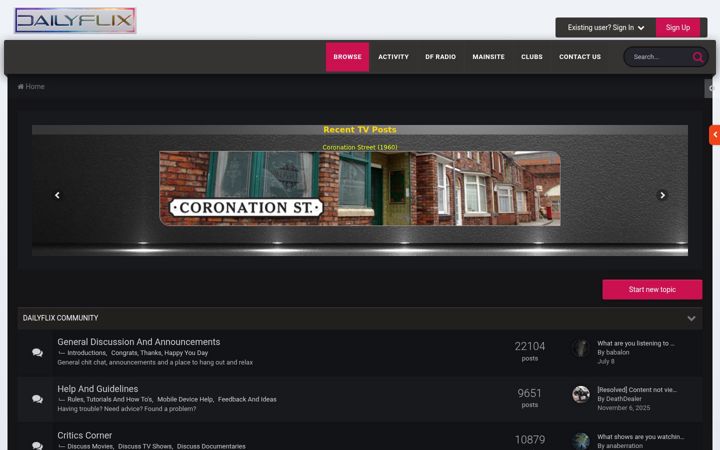Click the Home breadcrumb house icon
Viewport: 720px width, 450px height.
click(x=20, y=86)
